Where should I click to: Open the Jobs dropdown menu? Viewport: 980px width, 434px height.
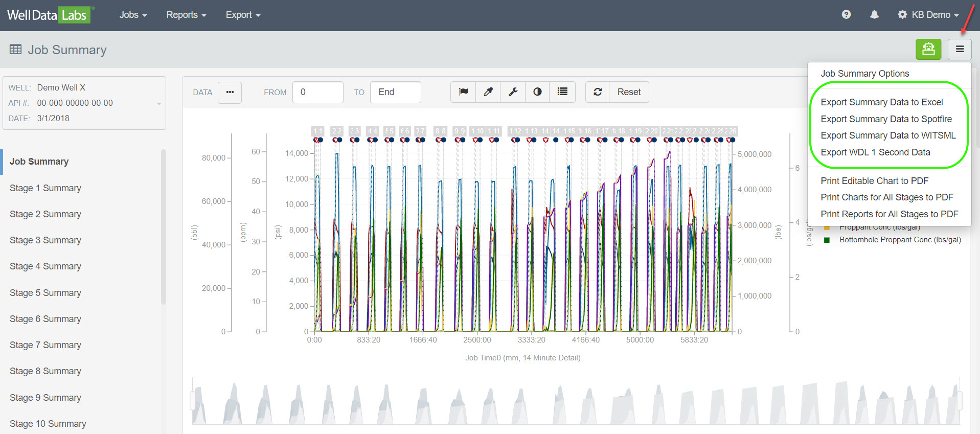(133, 15)
